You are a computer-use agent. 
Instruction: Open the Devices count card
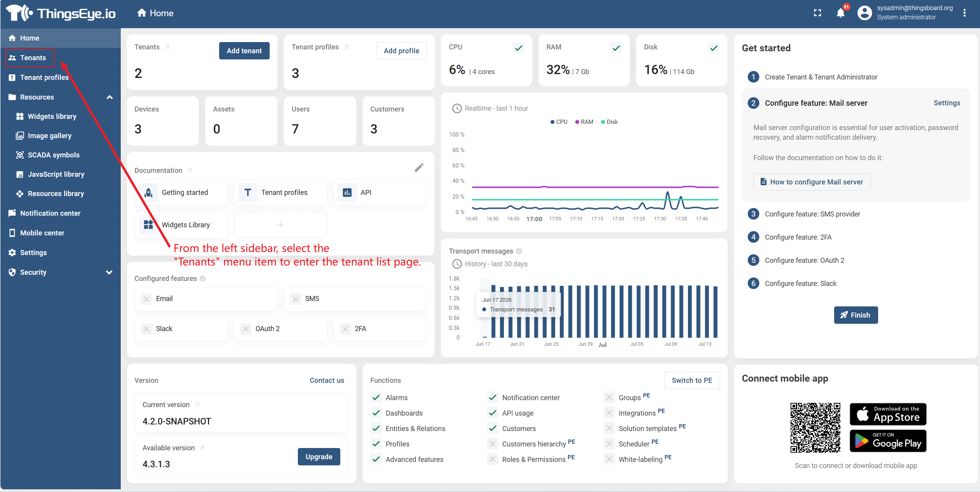pos(163,121)
